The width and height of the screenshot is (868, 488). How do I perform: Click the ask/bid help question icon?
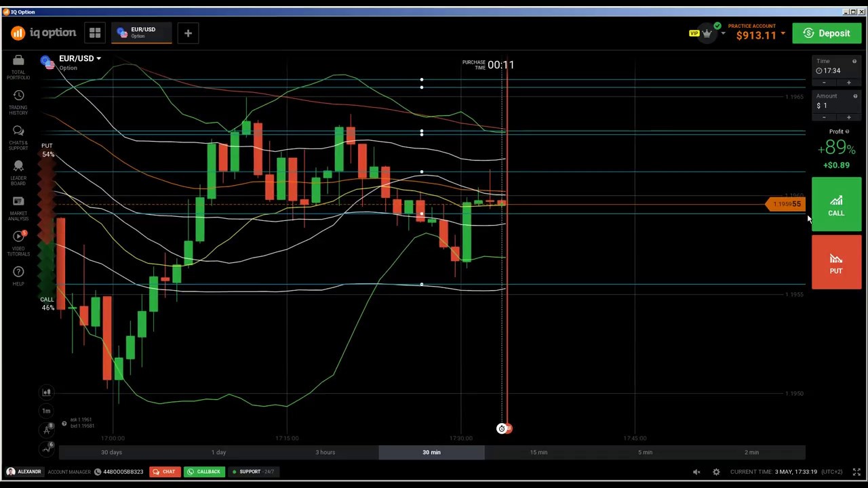pyautogui.click(x=64, y=424)
